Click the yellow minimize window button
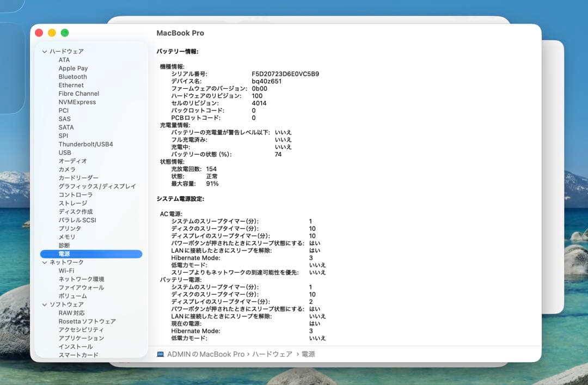The image size is (588, 385). click(52, 33)
